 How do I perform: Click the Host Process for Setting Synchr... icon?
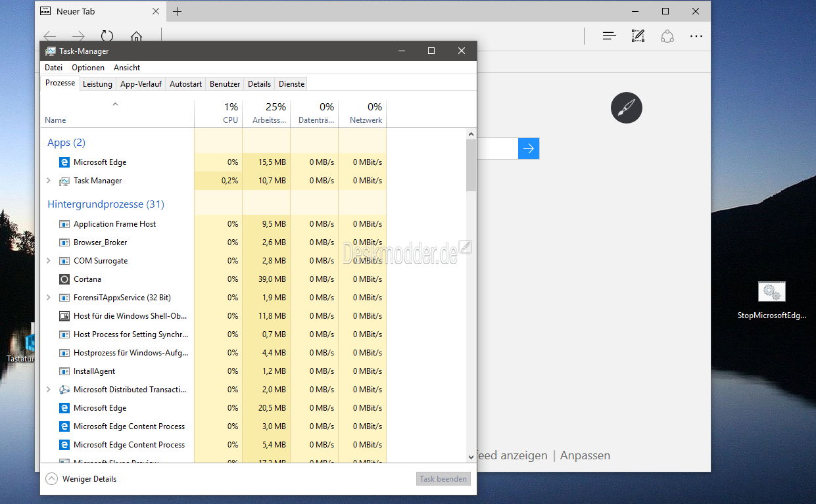64,334
